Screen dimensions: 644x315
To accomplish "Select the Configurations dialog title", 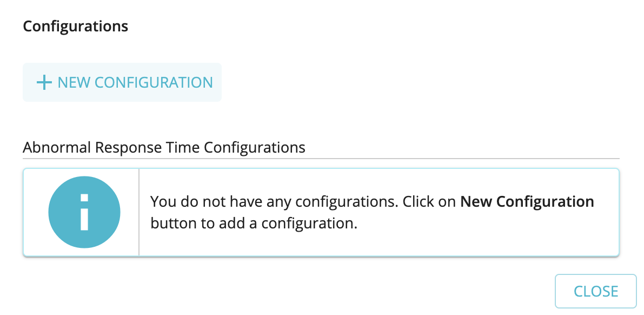I will point(75,26).
